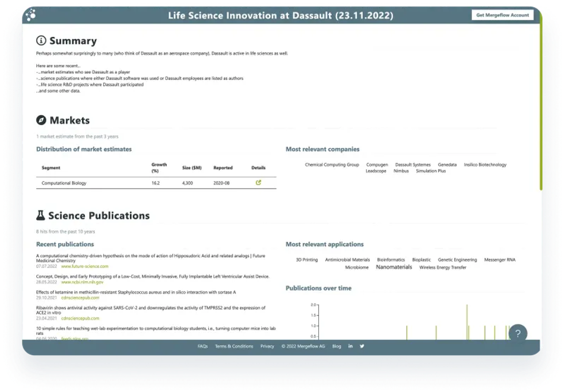Open Terms & Conditions footer link

[234, 346]
